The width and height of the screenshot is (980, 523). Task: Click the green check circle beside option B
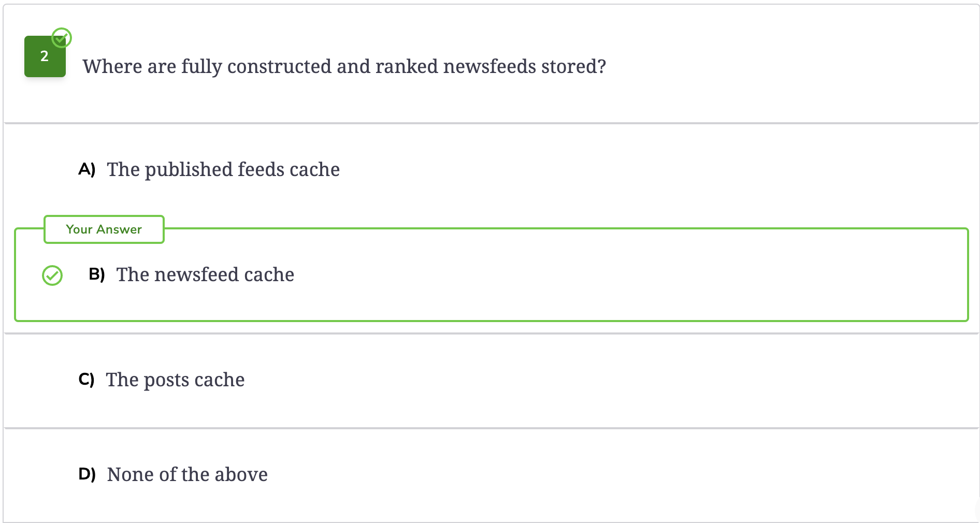(x=52, y=275)
